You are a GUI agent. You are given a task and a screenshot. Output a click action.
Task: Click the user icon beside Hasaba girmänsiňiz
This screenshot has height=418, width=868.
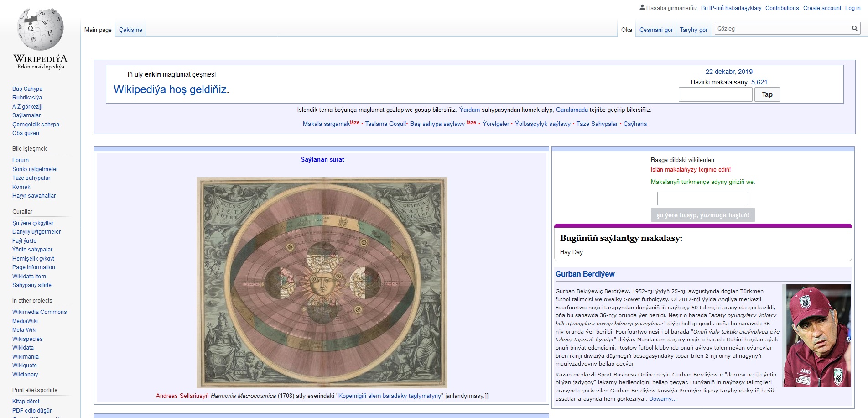[642, 8]
